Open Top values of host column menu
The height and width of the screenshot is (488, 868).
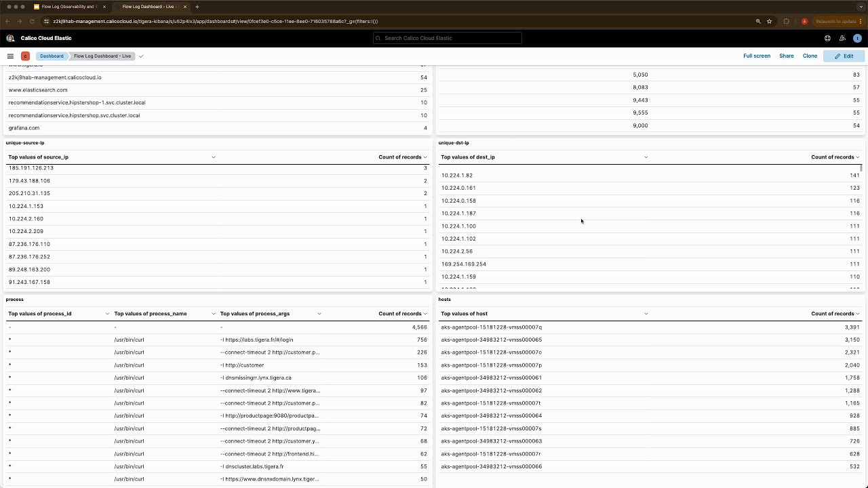tap(646, 314)
